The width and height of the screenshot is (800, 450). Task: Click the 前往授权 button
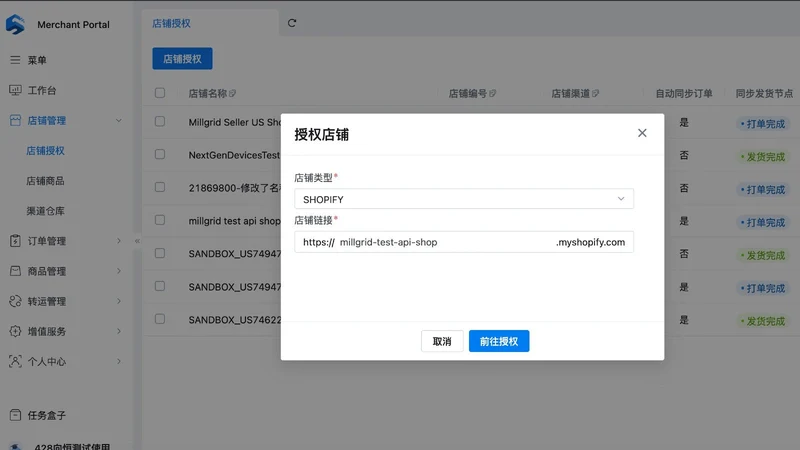[499, 341]
